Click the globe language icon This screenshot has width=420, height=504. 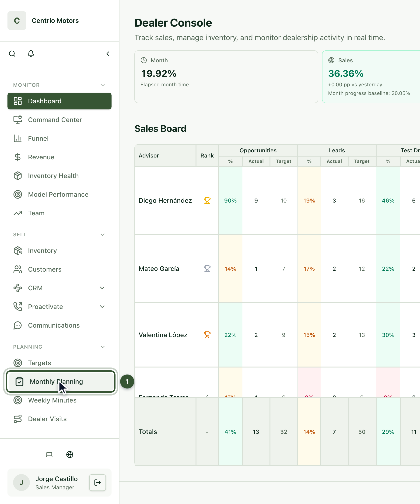70,455
